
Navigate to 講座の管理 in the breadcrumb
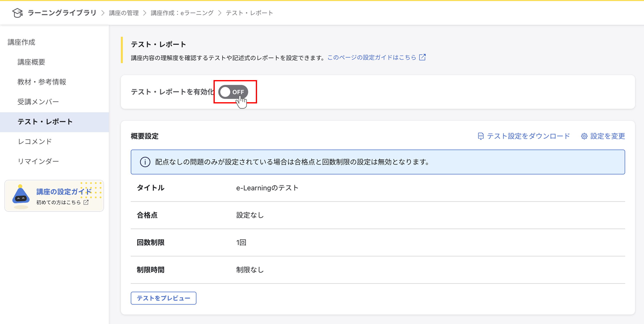123,13
